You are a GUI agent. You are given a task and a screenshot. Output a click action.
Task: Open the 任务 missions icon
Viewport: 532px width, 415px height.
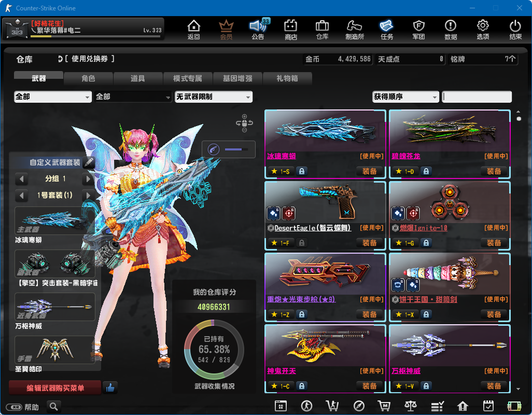tap(386, 29)
